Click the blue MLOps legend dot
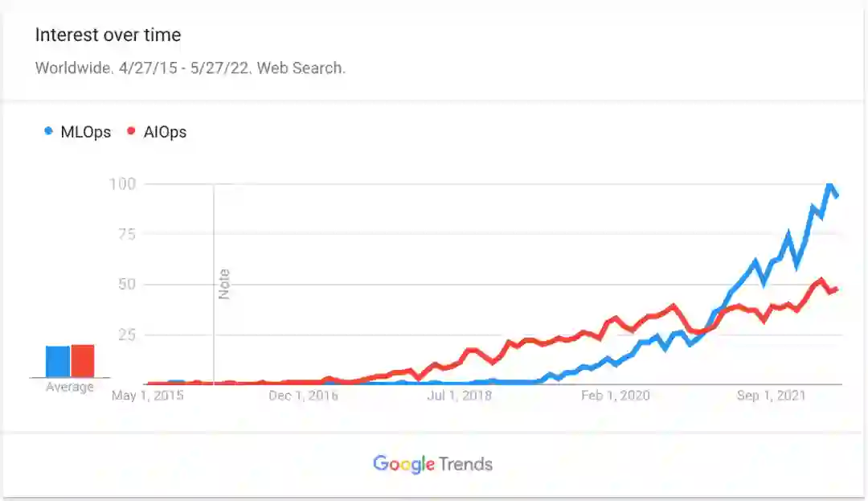868x501 pixels. click(49, 132)
